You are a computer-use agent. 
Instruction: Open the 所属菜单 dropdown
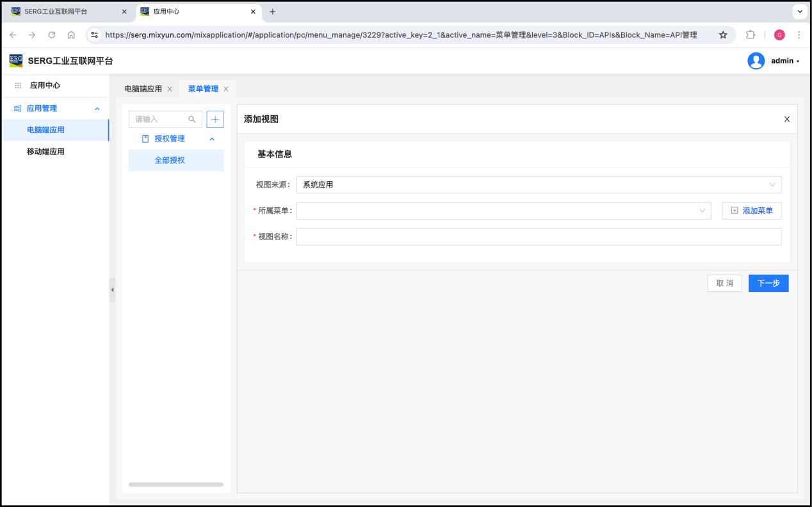[503, 211]
